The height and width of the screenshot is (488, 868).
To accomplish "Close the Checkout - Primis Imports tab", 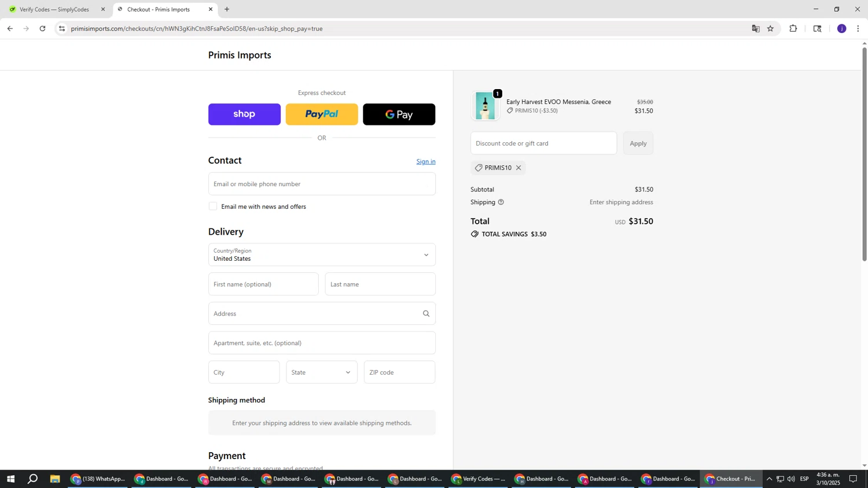I will pyautogui.click(x=211, y=9).
